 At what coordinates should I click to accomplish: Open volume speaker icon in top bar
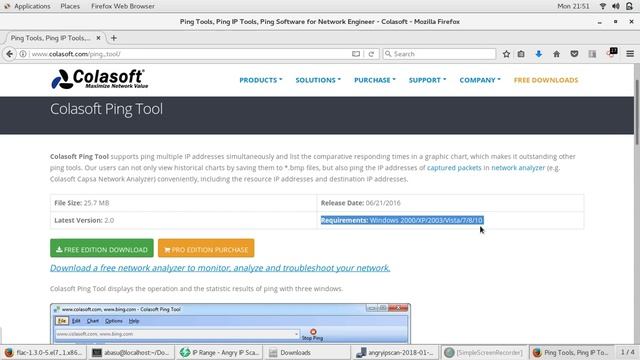pos(616,6)
